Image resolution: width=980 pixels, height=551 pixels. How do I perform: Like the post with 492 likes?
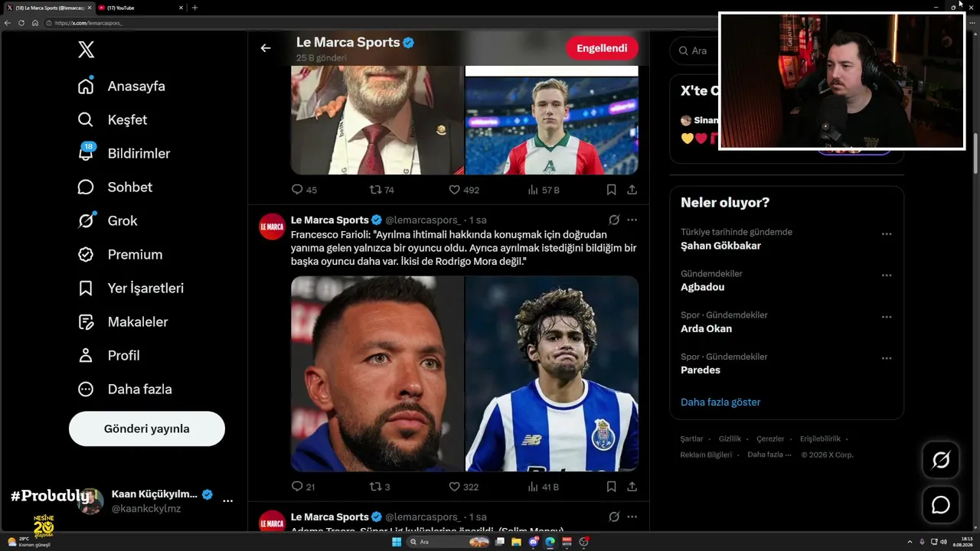[463, 190]
